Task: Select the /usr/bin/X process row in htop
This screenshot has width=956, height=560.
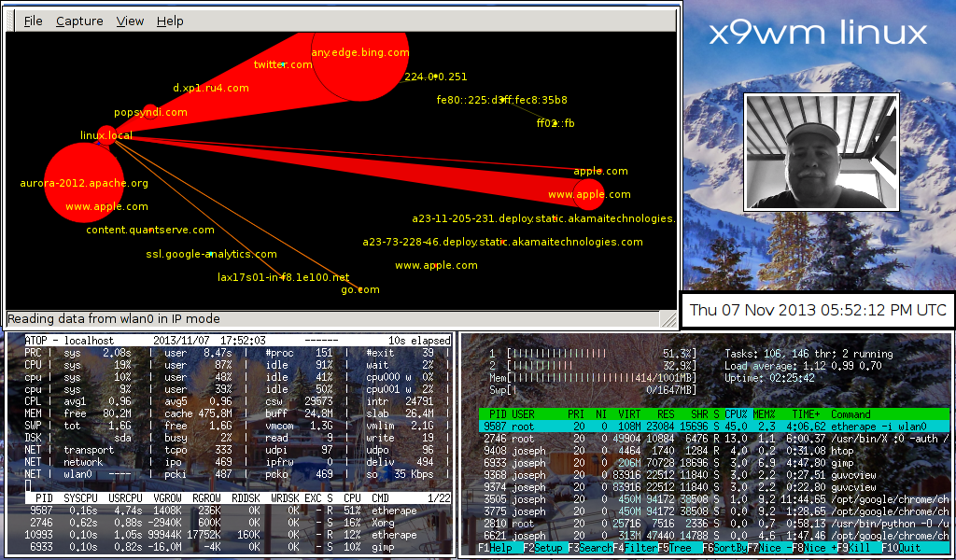Action: click(714, 439)
